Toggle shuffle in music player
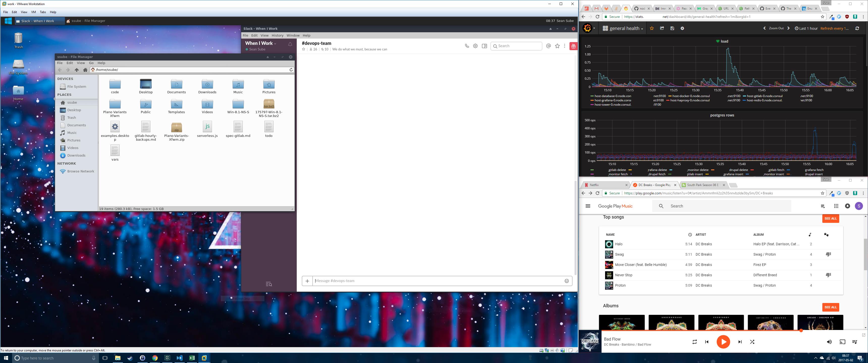868x363 pixels. click(x=752, y=342)
